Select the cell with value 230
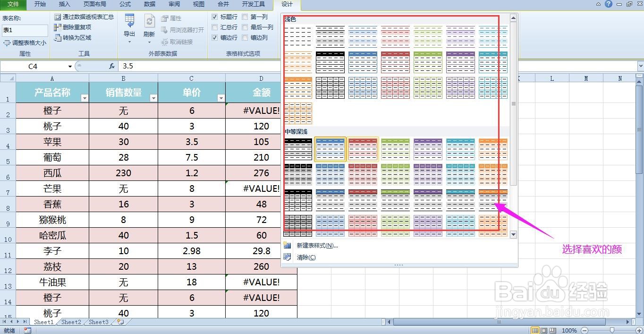The height and width of the screenshot is (334, 644). pos(124,173)
